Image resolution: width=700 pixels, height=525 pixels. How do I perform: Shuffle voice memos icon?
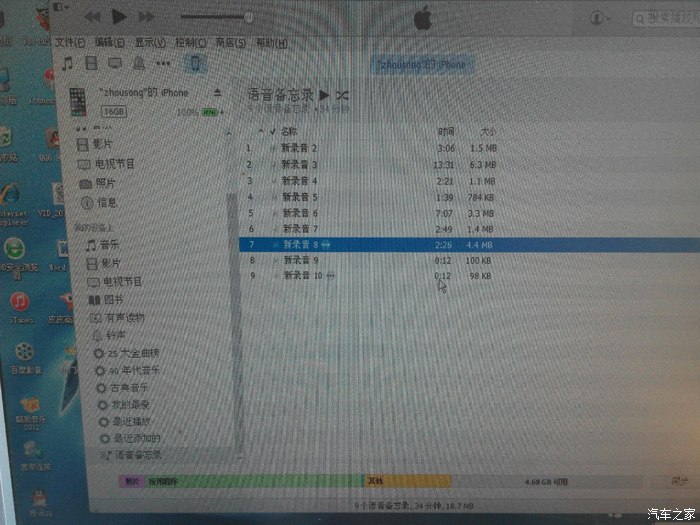[x=342, y=95]
